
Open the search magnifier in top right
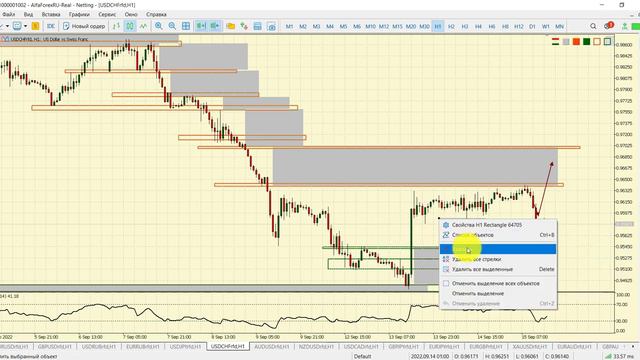(x=593, y=26)
